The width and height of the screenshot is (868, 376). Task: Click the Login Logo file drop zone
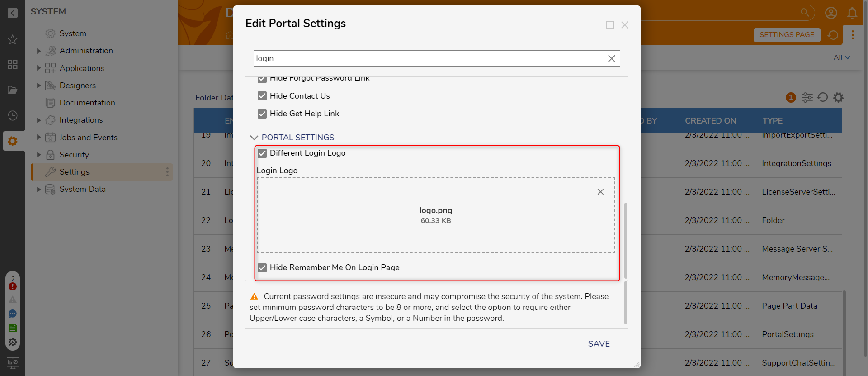(x=436, y=215)
